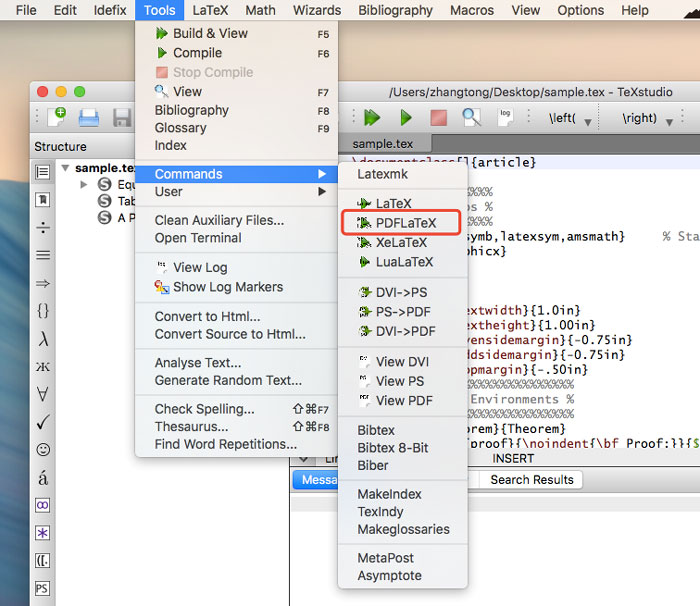Click the Open file toolbar icon
The image size is (700, 606).
click(x=88, y=118)
